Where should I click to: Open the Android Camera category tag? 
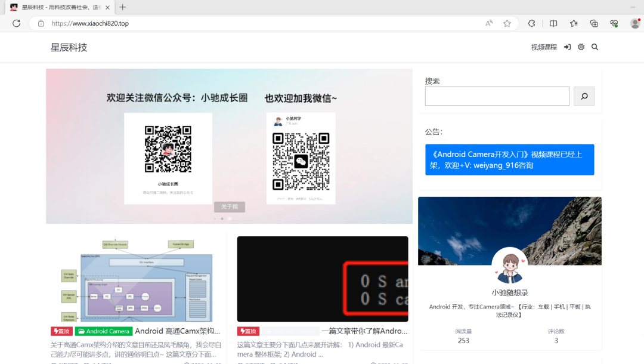[x=104, y=331]
